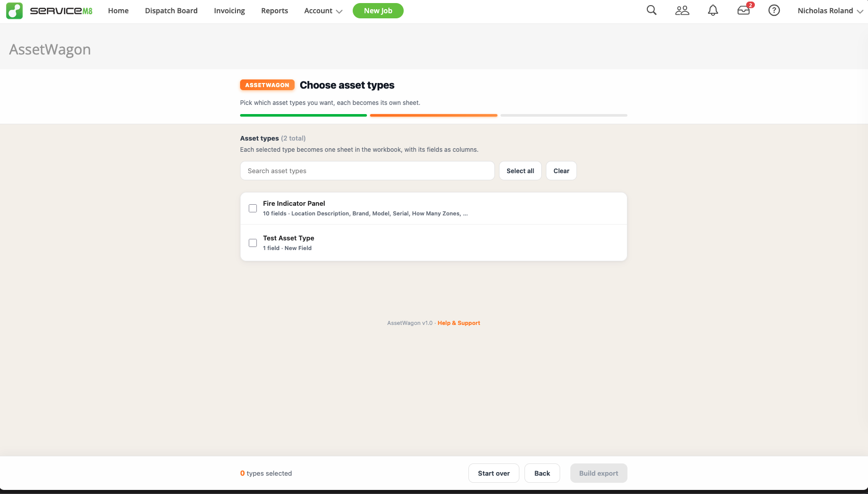Click Start over

[x=494, y=473]
